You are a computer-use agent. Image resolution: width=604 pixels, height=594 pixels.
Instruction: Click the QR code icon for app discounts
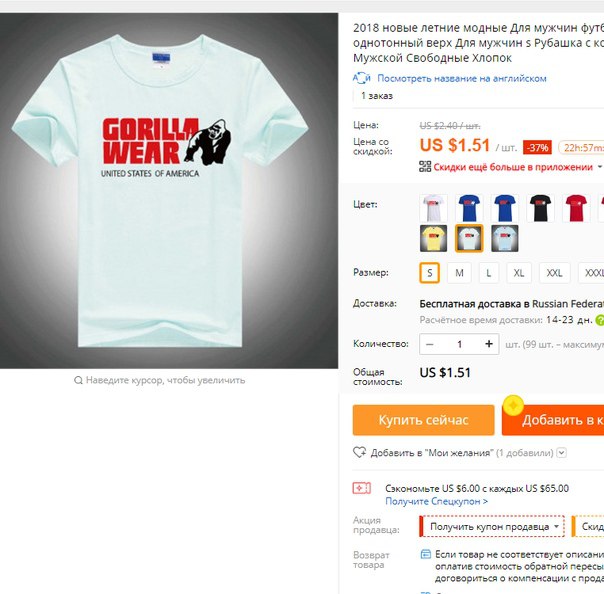(425, 167)
